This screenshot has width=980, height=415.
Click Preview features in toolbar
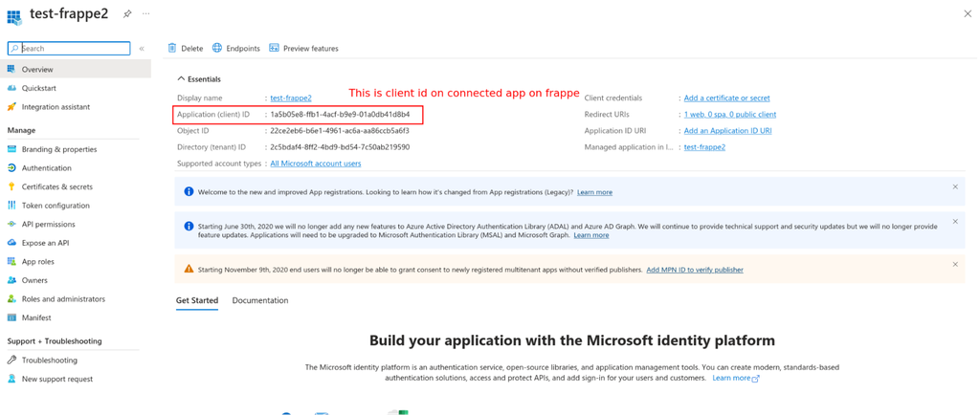coord(303,48)
